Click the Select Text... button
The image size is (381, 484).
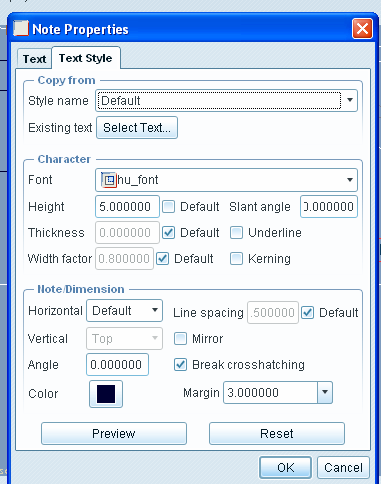[x=137, y=127]
